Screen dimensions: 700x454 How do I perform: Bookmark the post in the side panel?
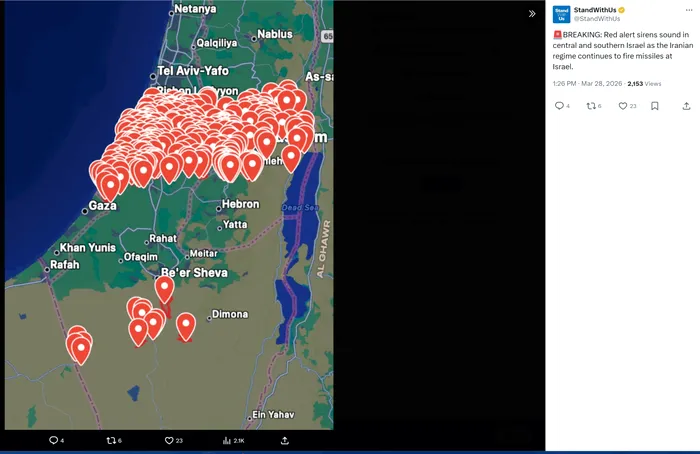(x=654, y=106)
